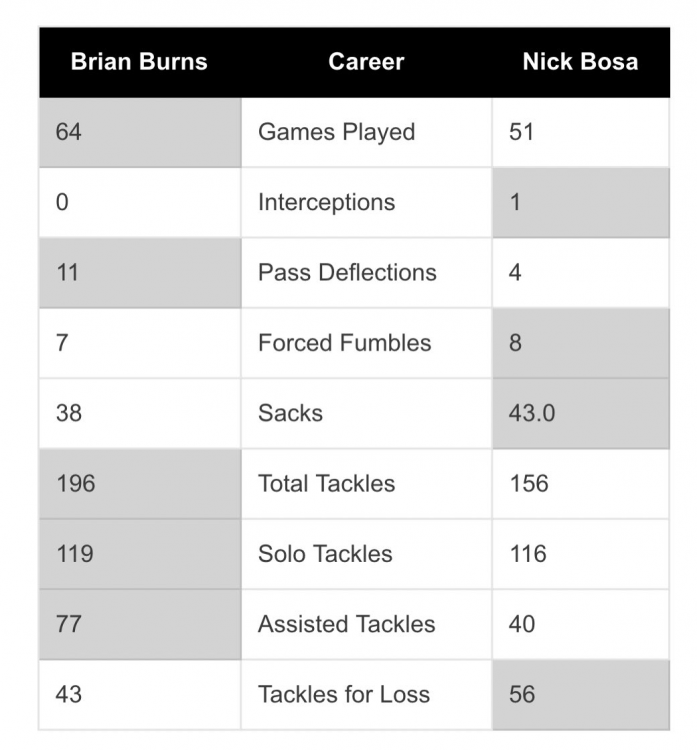Select the Games Played row label
The width and height of the screenshot is (697, 750).
(336, 132)
